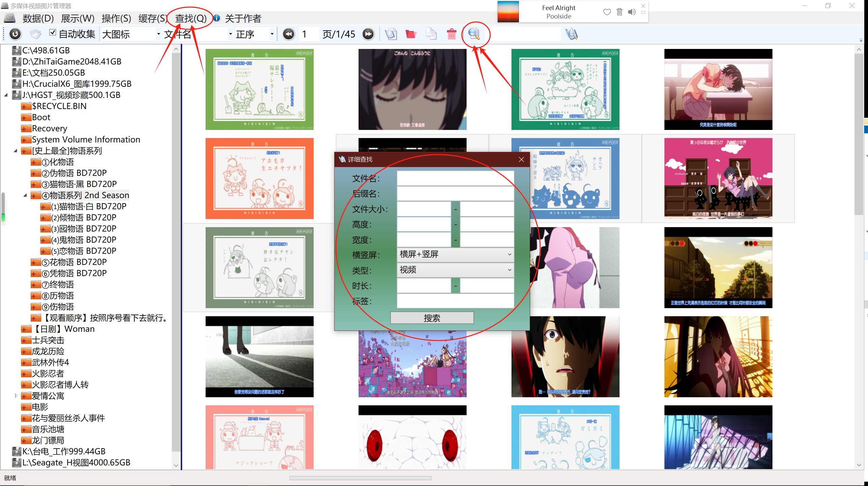Close the 详细查找 dialog
Image resolution: width=868 pixels, height=486 pixels.
click(522, 159)
